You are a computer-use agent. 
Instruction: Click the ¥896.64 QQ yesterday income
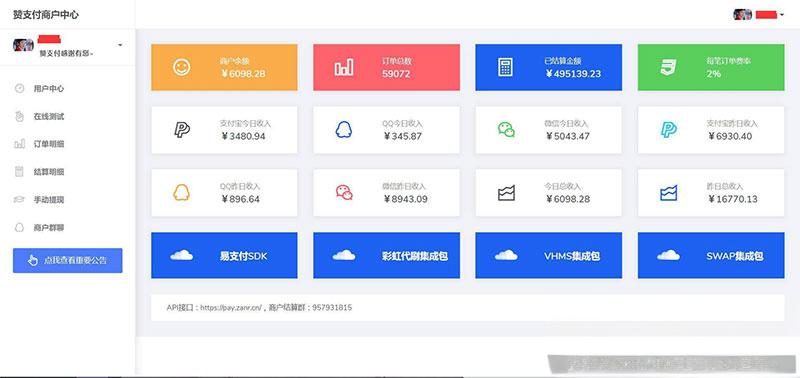(x=240, y=199)
